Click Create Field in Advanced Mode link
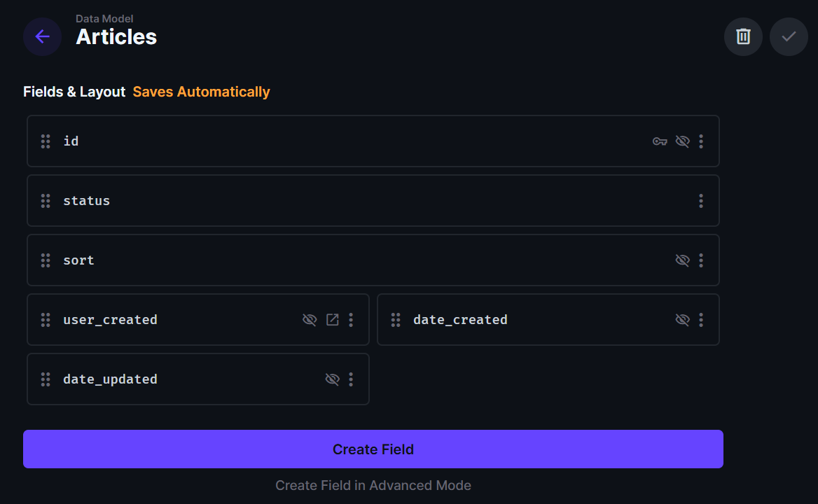818x504 pixels. pyautogui.click(x=373, y=485)
